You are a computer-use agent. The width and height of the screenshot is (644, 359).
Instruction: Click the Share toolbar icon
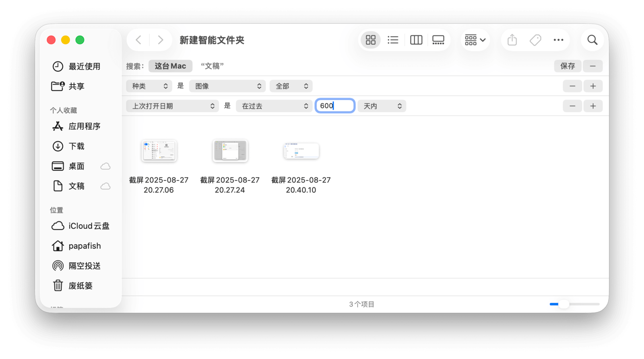(512, 40)
